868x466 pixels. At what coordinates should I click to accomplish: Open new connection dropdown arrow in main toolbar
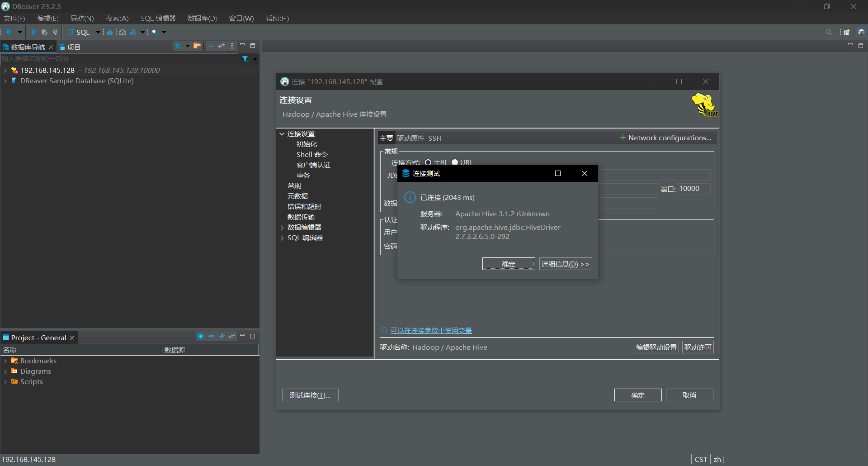coord(19,32)
